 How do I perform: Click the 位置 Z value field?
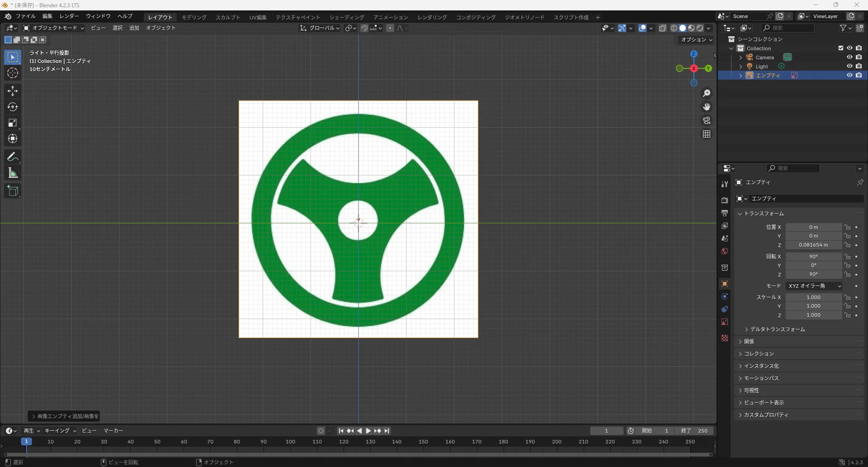coord(814,245)
